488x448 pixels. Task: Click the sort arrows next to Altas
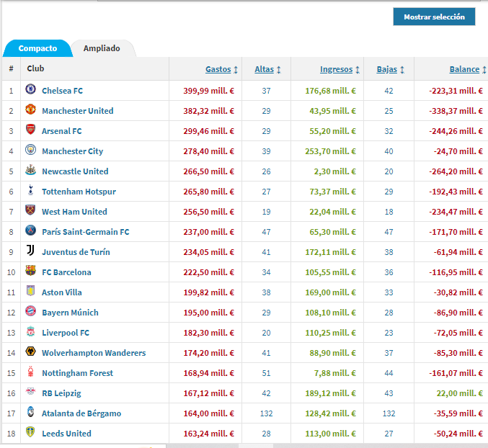pyautogui.click(x=279, y=70)
